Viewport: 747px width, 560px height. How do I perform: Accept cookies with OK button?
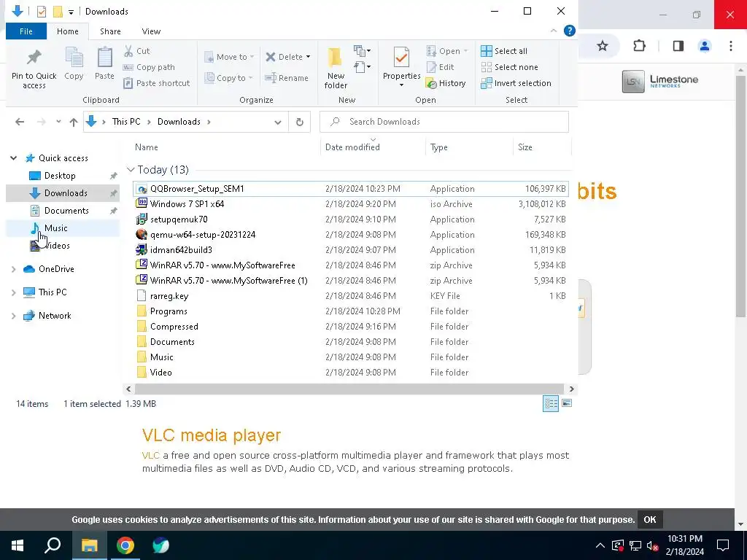(650, 519)
